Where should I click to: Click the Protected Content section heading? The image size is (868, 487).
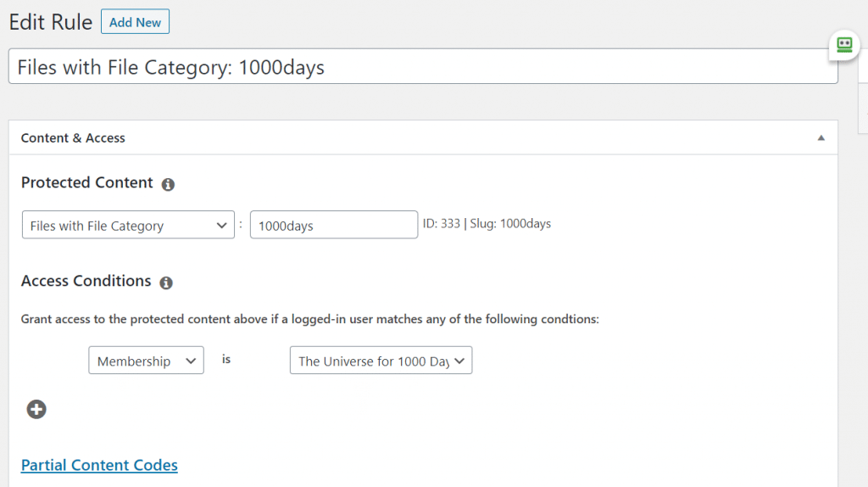pos(86,183)
